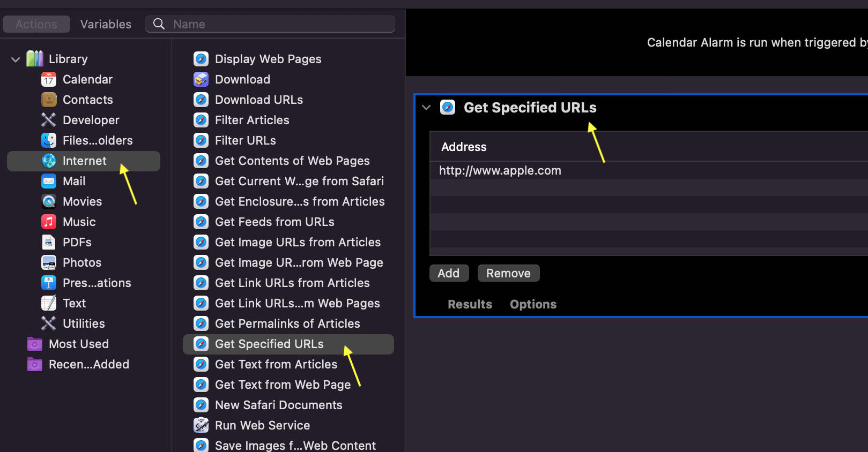Image resolution: width=868 pixels, height=452 pixels.
Task: Open the Results section of the action
Action: 470,304
